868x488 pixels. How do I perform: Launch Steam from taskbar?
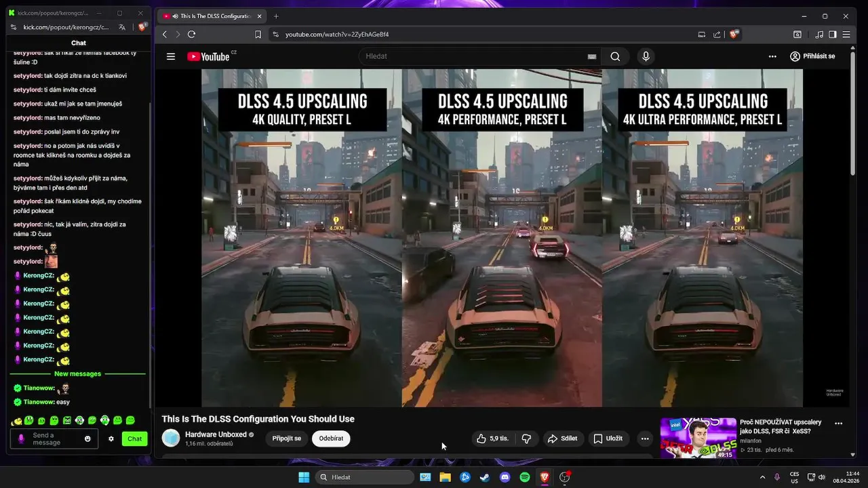(x=485, y=477)
